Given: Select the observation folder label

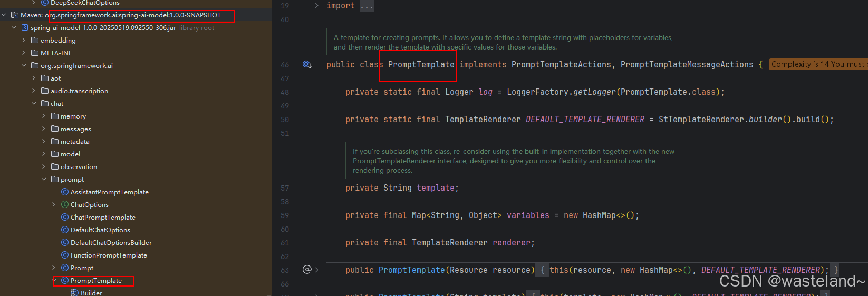Looking at the screenshot, I should tap(79, 167).
